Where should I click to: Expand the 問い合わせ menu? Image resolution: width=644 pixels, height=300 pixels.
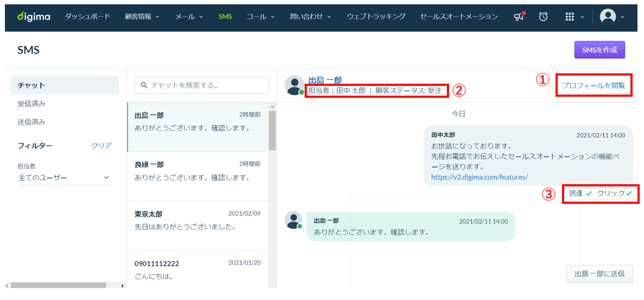pyautogui.click(x=311, y=17)
